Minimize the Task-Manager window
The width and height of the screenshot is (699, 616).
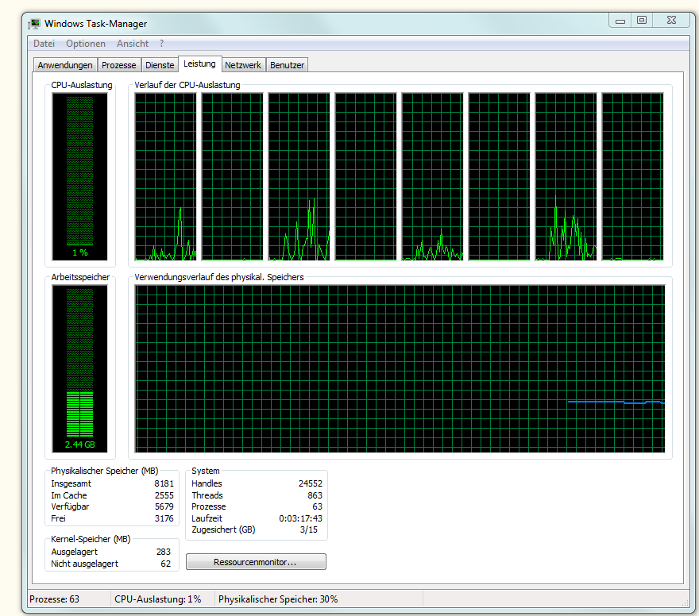[x=620, y=21]
